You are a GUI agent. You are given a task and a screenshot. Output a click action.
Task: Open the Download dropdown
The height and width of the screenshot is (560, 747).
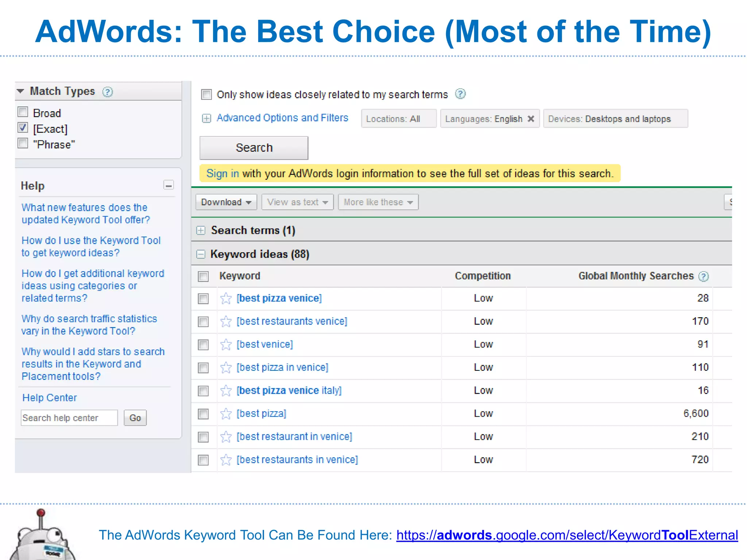coord(226,202)
